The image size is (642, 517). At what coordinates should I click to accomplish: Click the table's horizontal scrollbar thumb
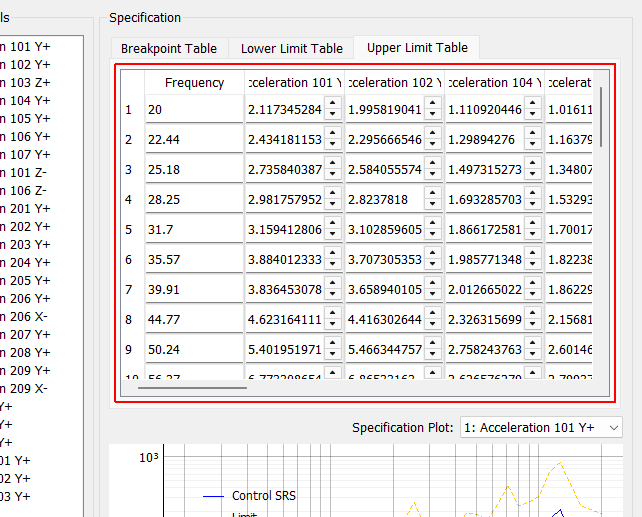192,388
